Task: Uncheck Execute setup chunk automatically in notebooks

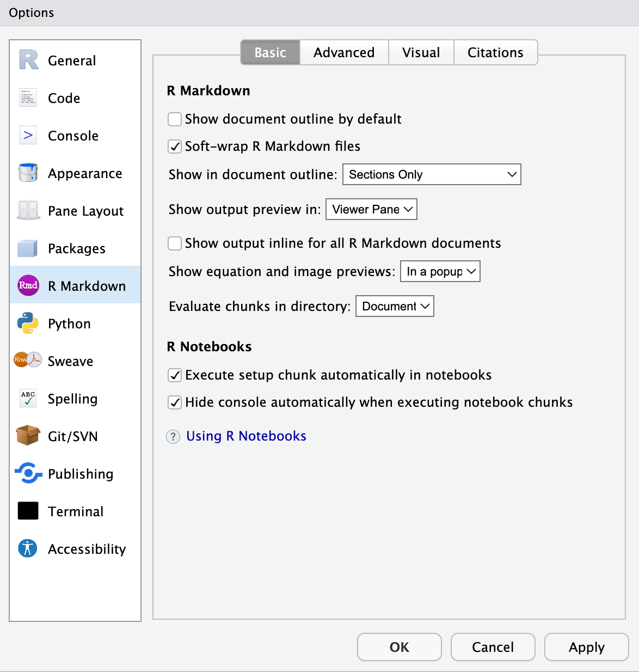Action: 175,375
